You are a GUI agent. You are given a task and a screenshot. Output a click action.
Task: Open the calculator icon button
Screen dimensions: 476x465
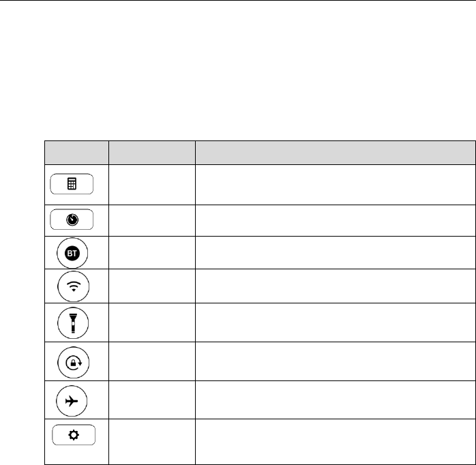click(x=72, y=184)
